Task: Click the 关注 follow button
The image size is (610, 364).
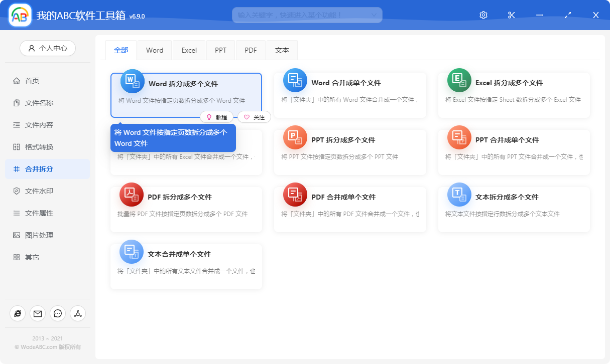Action: click(x=254, y=117)
